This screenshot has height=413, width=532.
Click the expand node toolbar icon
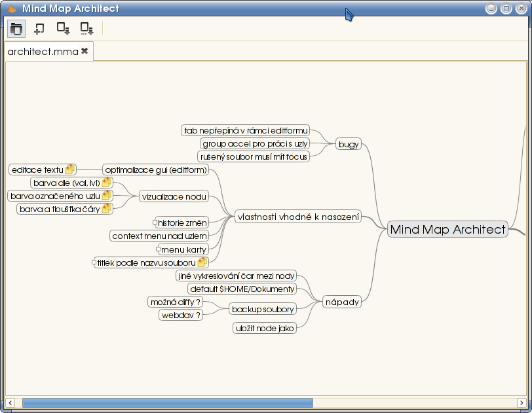coord(63,29)
